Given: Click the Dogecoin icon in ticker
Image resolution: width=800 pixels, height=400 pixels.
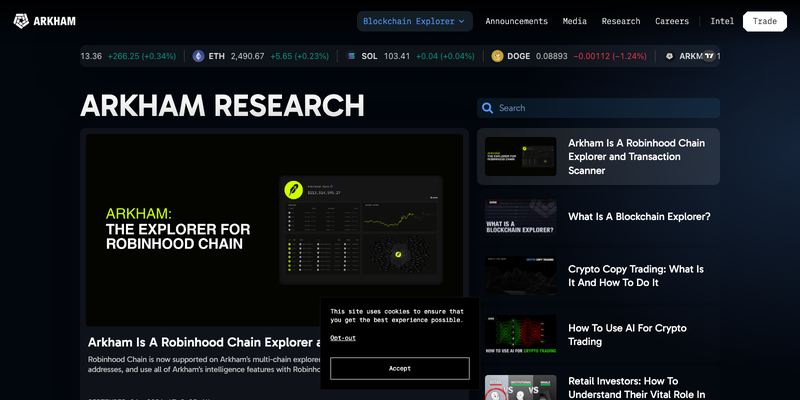Looking at the screenshot, I should point(497,56).
